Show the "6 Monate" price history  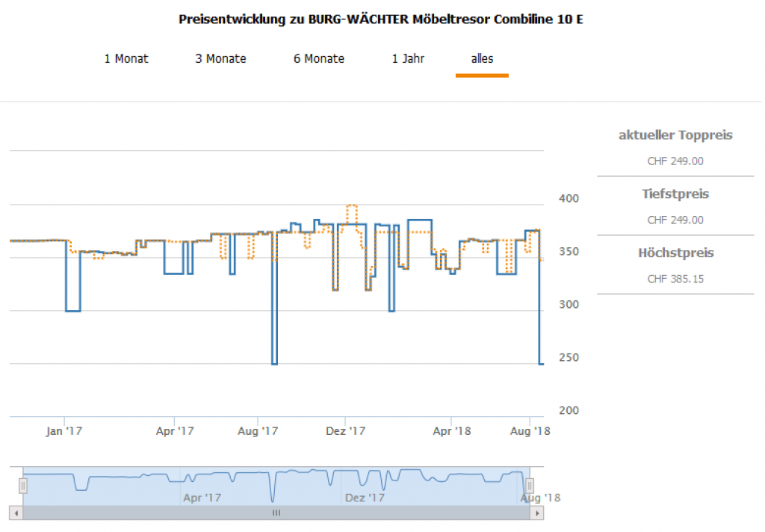pyautogui.click(x=319, y=58)
